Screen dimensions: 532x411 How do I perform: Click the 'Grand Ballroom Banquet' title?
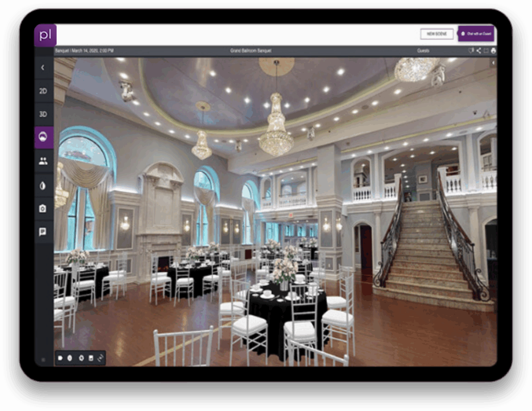click(251, 51)
